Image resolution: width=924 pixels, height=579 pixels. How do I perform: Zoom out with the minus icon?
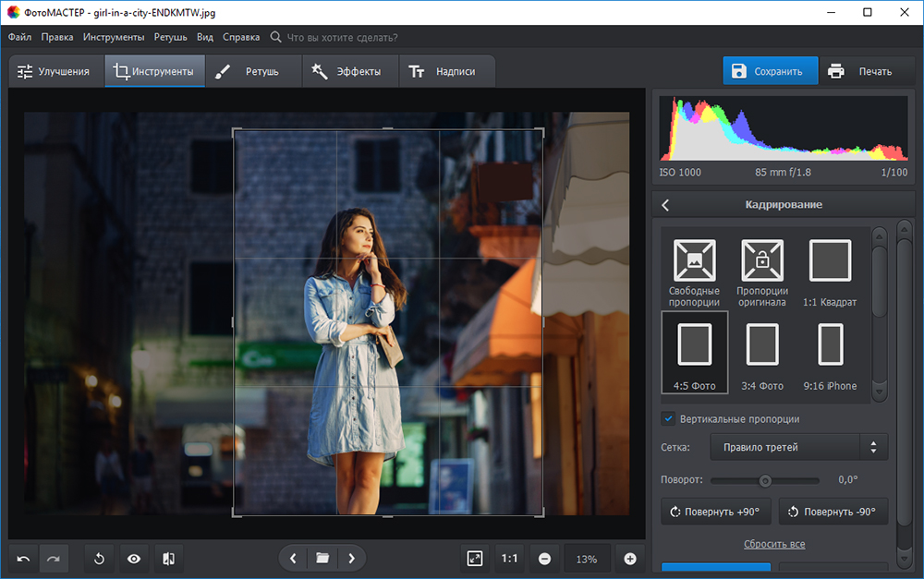click(545, 559)
